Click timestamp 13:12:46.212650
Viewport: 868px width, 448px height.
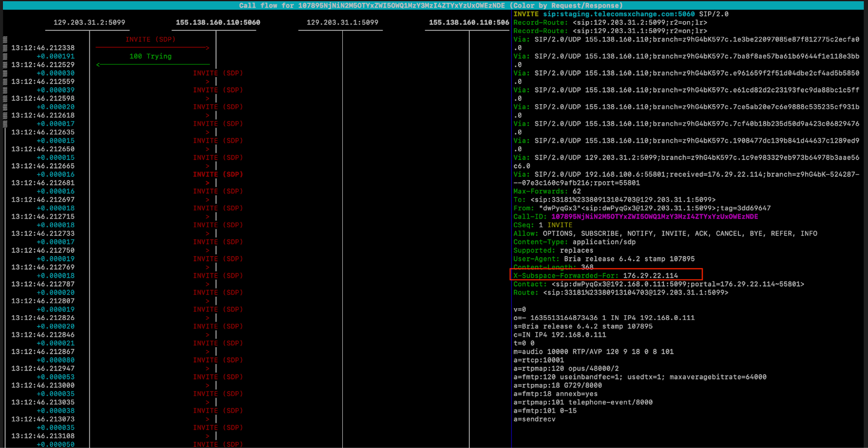43,149
